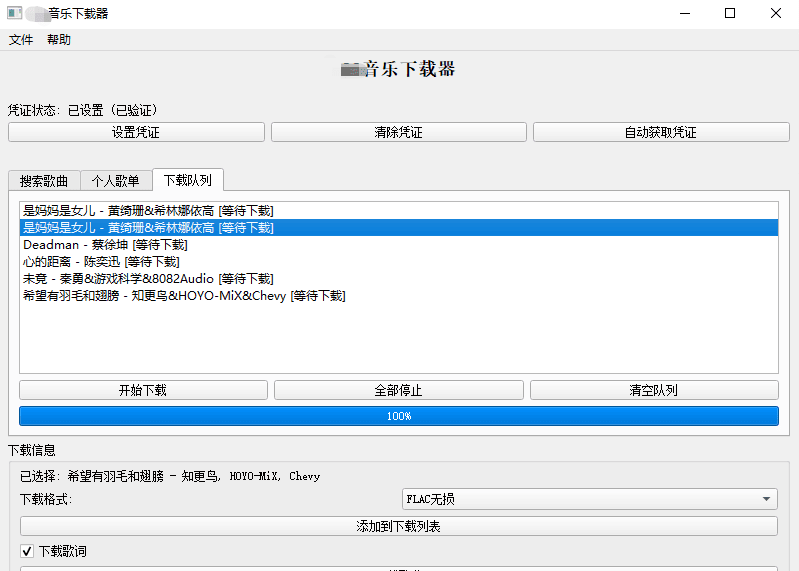Switch to the 个人歌单 tab
The image size is (799, 571).
tap(116, 181)
